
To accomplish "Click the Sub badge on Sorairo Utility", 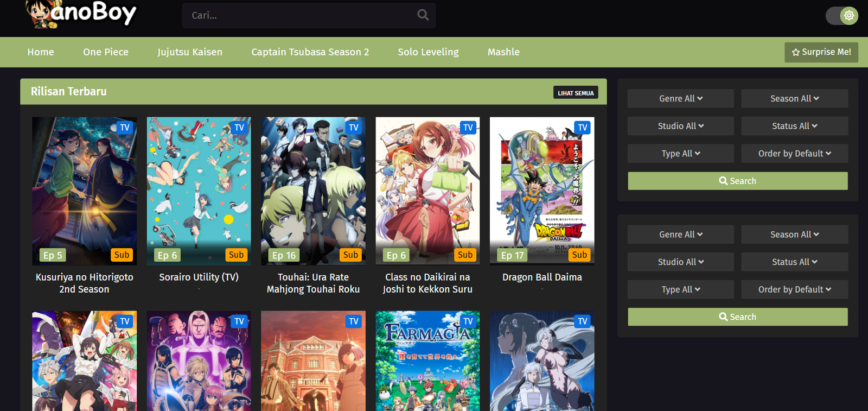I will coord(236,255).
